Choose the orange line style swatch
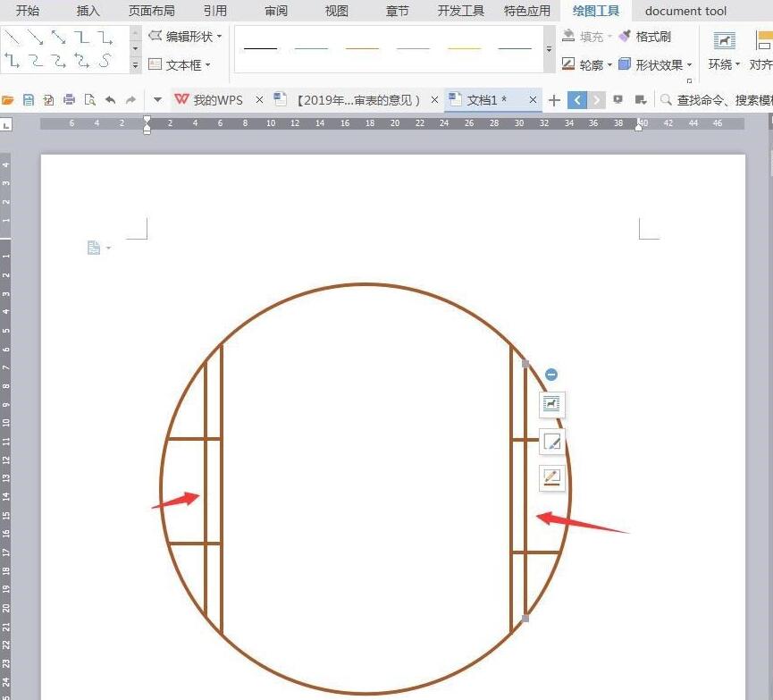 point(362,48)
